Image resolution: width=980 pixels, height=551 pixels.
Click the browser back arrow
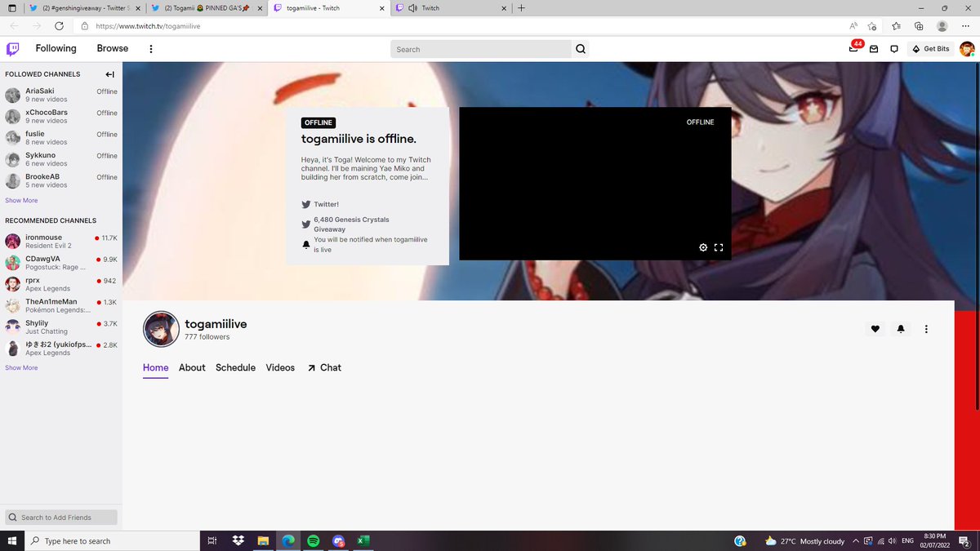pyautogui.click(x=13, y=26)
